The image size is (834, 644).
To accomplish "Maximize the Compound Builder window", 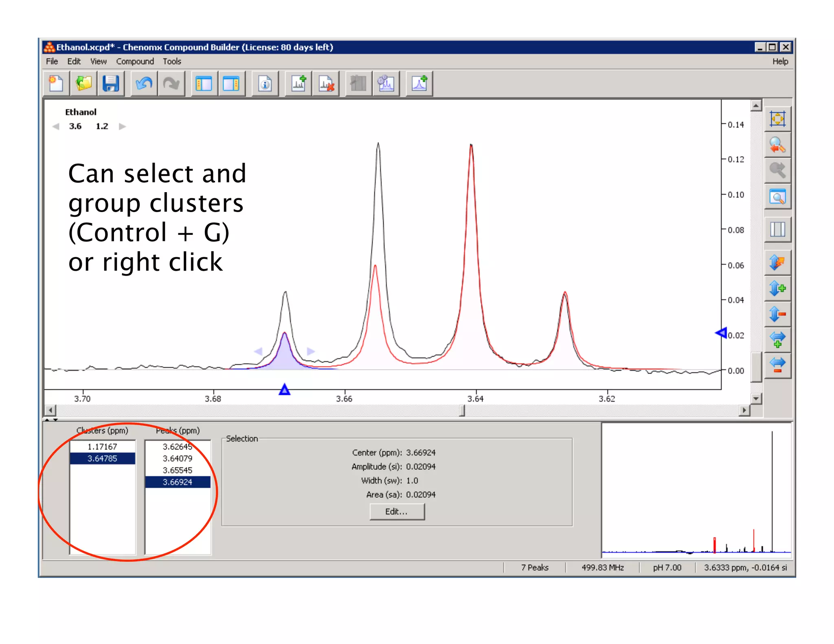I will pyautogui.click(x=772, y=47).
